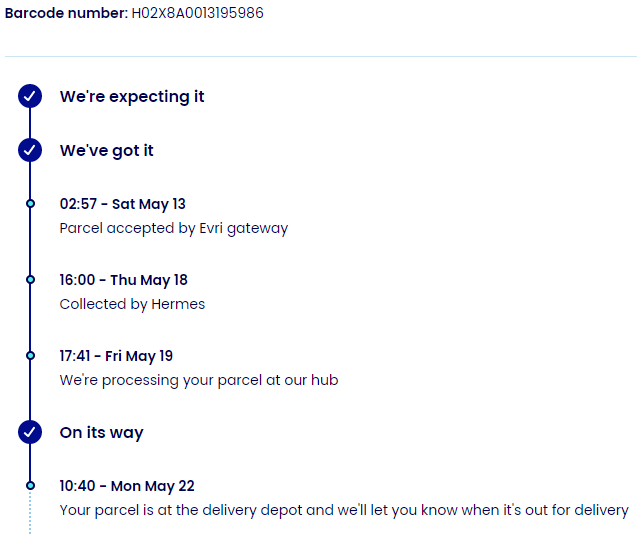Viewport: 637px width, 536px height.
Task: Select the timeline dot for 02:57 Sat May 13
Action: [x=30, y=204]
